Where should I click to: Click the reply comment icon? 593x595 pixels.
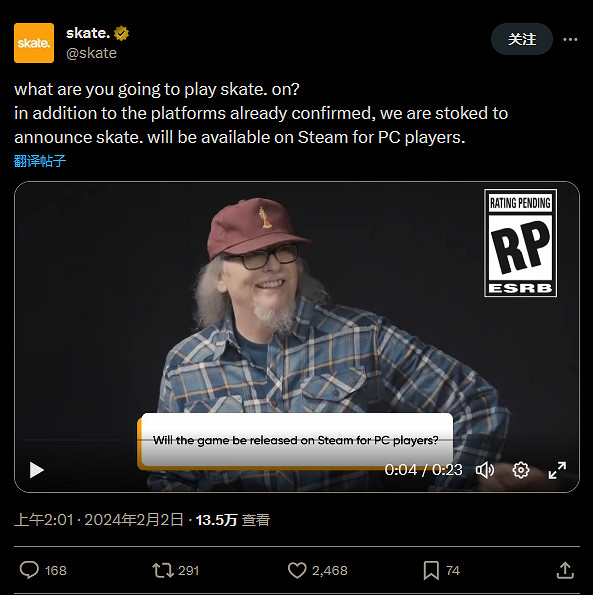click(29, 570)
